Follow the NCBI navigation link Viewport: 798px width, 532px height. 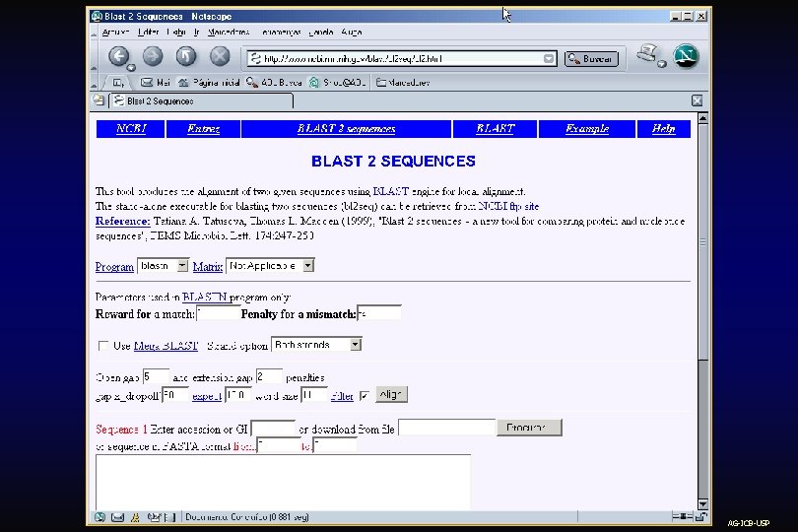131,129
